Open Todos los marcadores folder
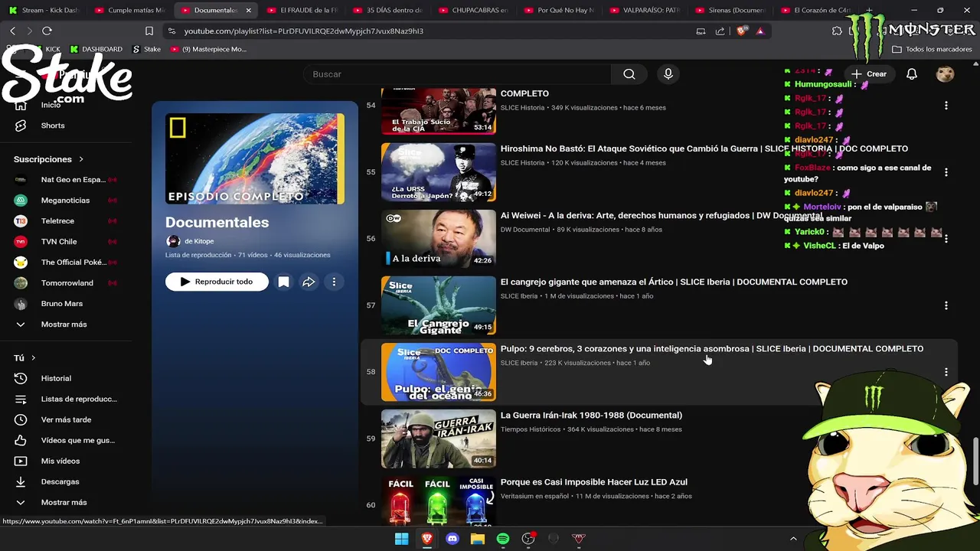 (x=932, y=49)
